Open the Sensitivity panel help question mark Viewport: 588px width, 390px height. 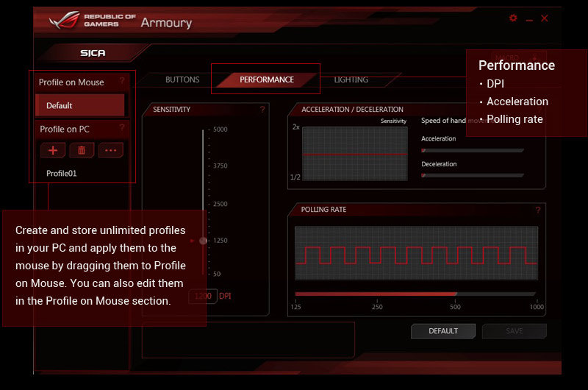coord(262,110)
